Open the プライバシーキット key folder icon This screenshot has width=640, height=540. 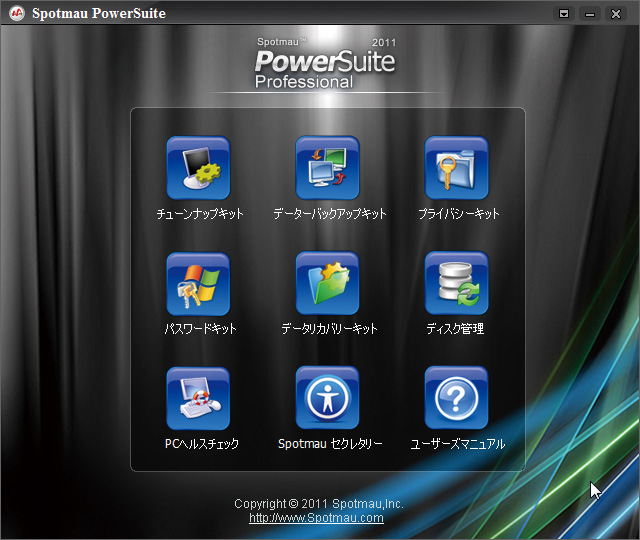456,168
